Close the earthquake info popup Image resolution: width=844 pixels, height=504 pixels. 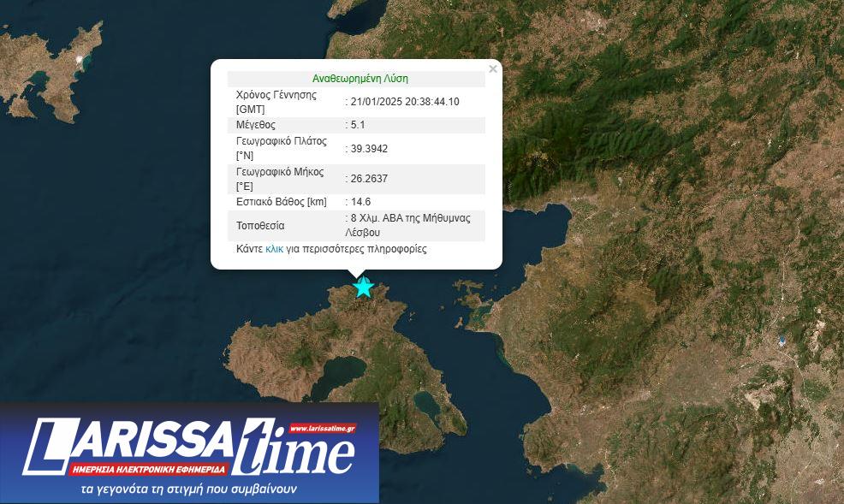click(x=492, y=69)
